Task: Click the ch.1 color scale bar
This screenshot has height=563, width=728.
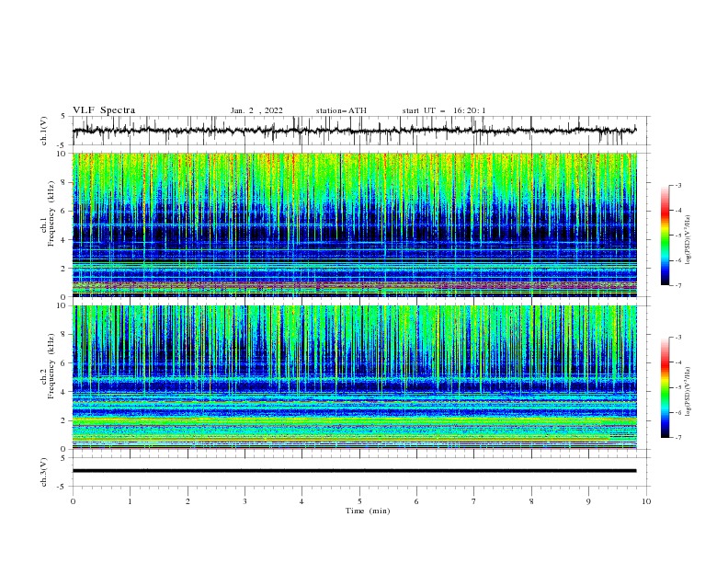Action: [665, 236]
